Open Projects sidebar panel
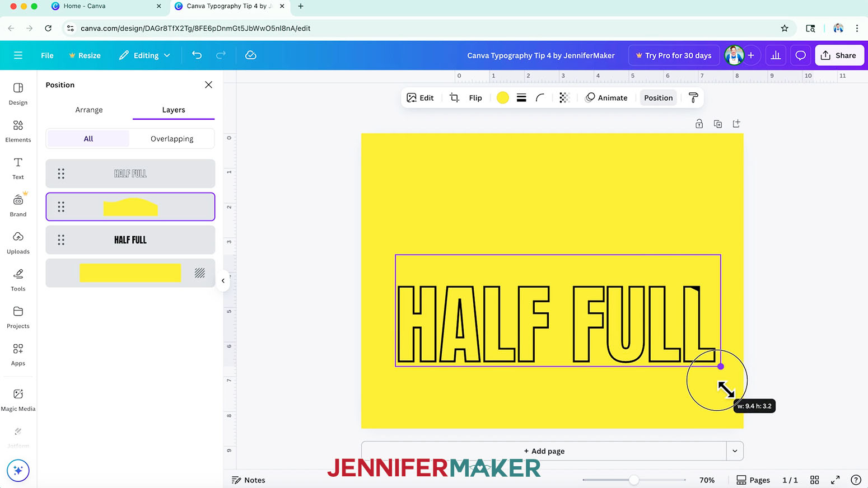868x488 pixels. [x=18, y=317]
